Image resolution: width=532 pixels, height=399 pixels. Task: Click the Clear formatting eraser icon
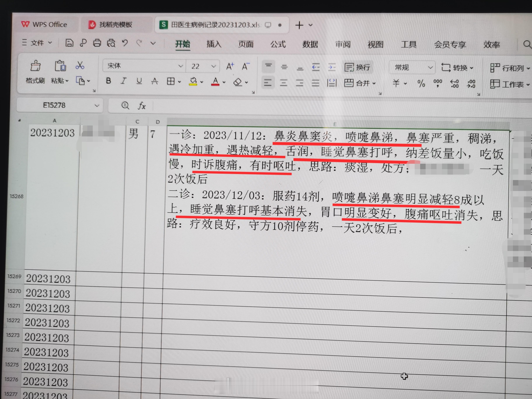pos(238,82)
